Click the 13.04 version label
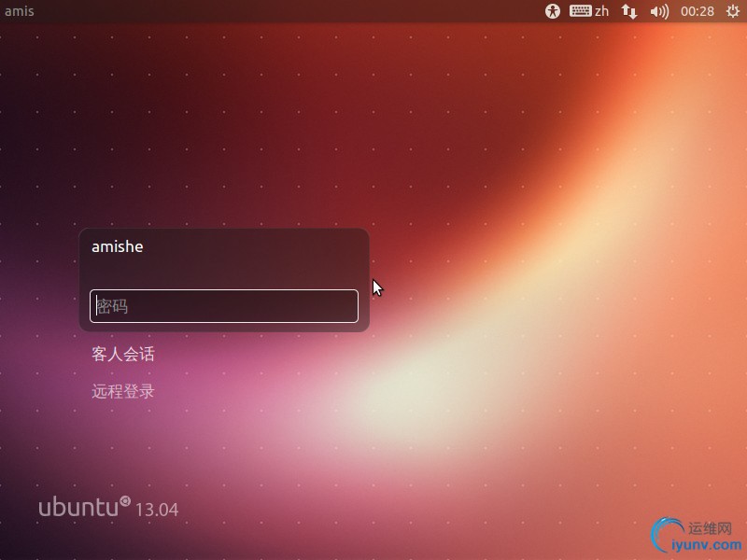 coord(157,510)
